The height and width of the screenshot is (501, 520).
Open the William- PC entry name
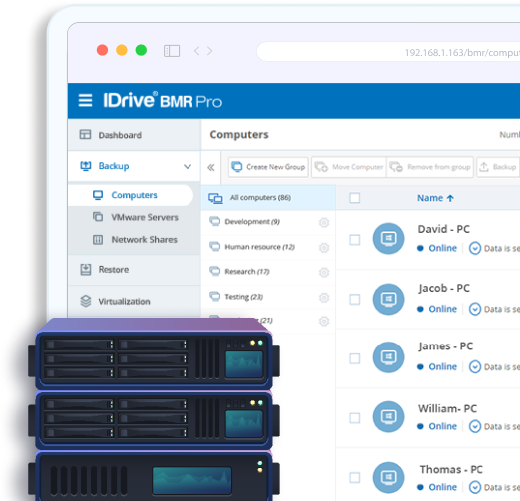coord(447,408)
